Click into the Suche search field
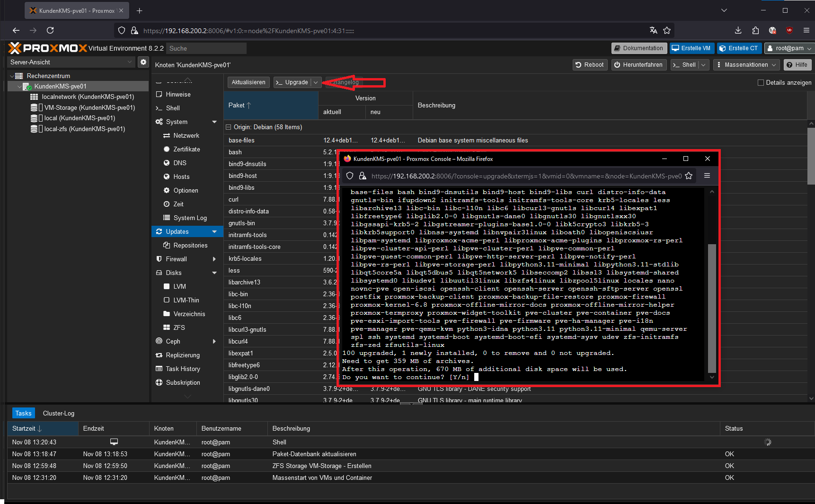Screen dimensions: 815x504 pos(206,48)
